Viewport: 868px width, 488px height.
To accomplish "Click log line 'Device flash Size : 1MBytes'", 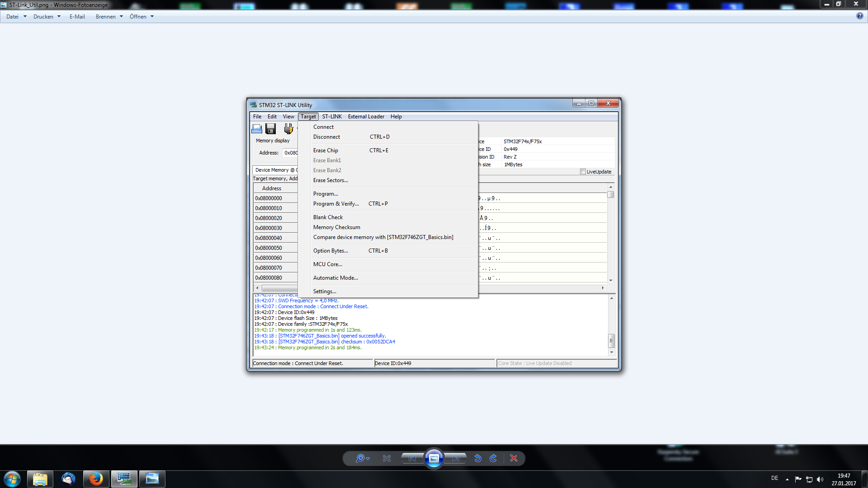I will (296, 318).
